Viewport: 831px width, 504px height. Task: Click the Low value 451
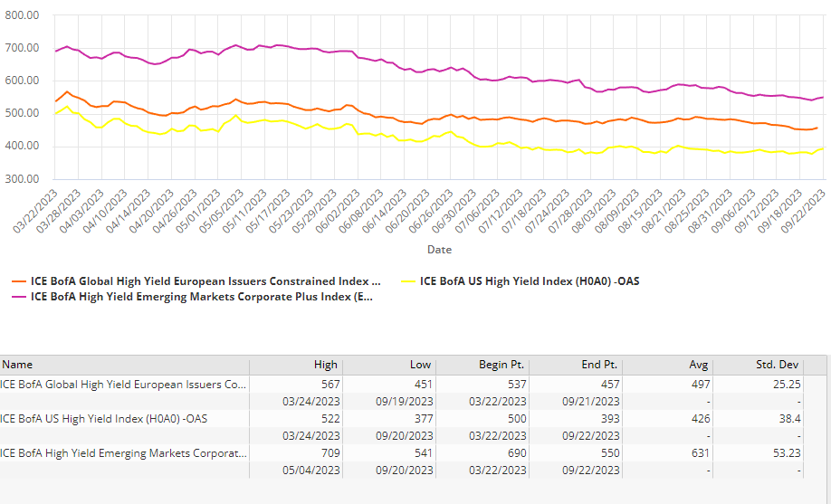click(x=424, y=385)
